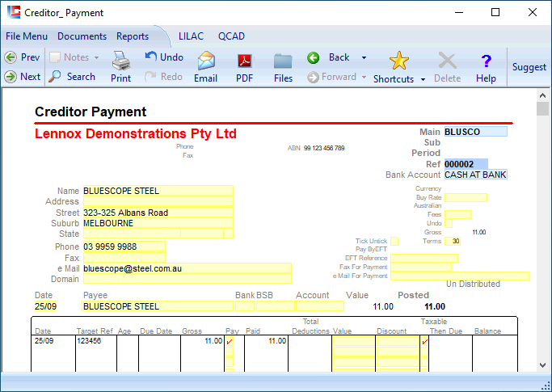The width and height of the screenshot is (552, 392).
Task: Expand the Shortcuts dropdown arrow
Action: [423, 79]
